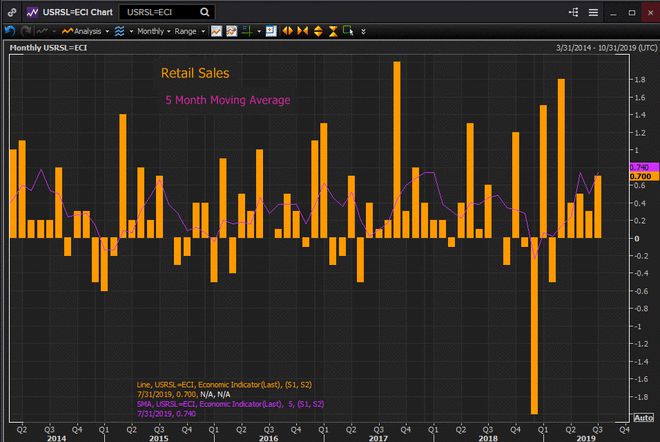Click the gray line chart style icon

point(42,31)
